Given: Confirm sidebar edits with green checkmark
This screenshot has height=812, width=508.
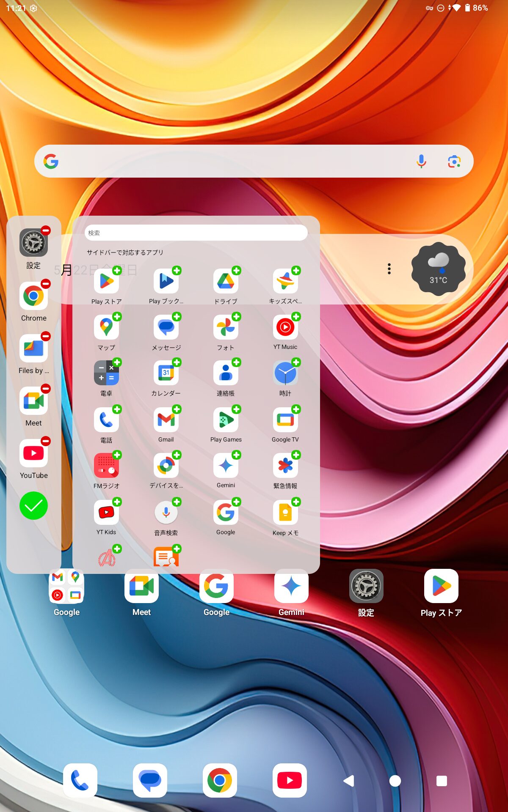Looking at the screenshot, I should point(33,506).
